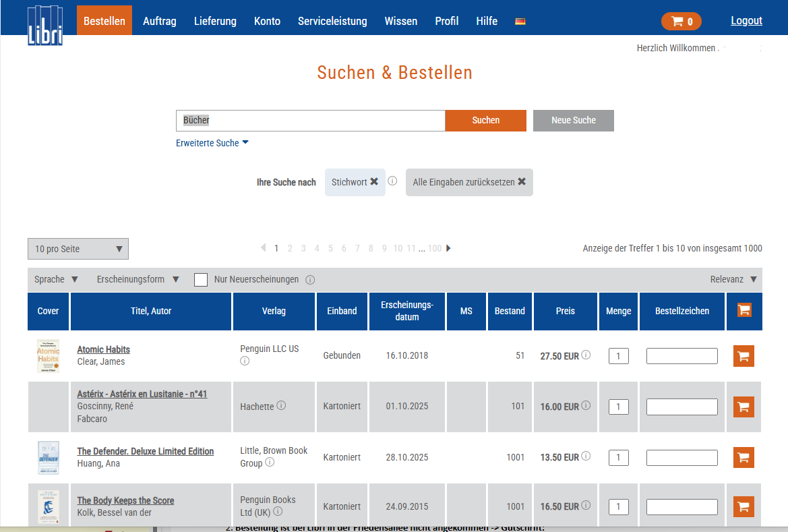Open the 10 pro Seite dropdown
788x532 pixels.
pyautogui.click(x=78, y=249)
